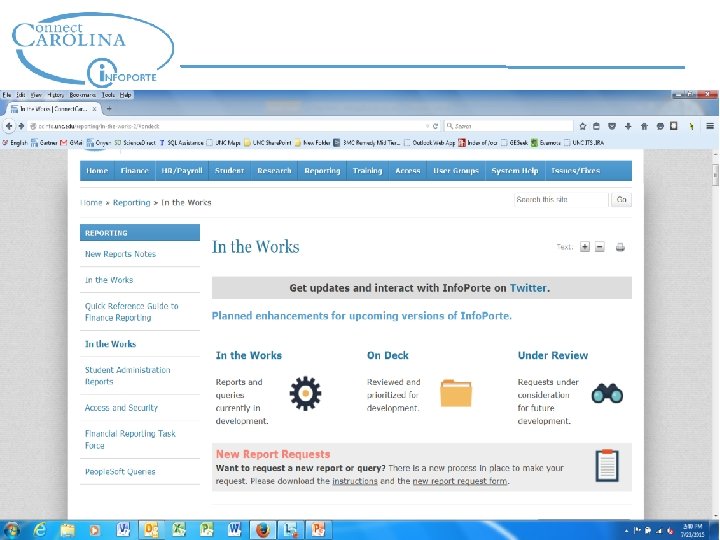
Task: Click the 'new report request form' link
Action: pos(460,481)
